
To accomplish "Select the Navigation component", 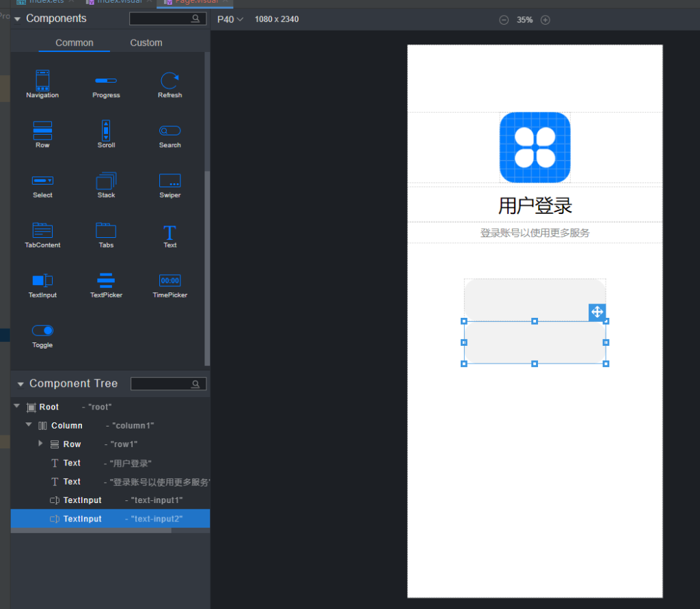I will pos(42,82).
